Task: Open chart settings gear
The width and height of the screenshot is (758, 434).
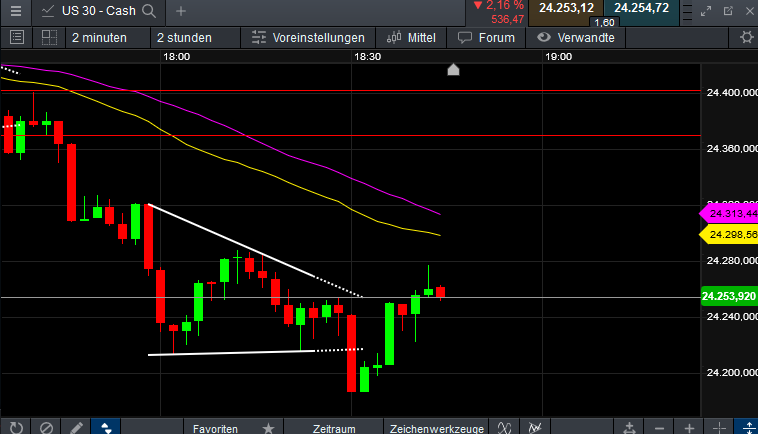Action: tap(747, 37)
